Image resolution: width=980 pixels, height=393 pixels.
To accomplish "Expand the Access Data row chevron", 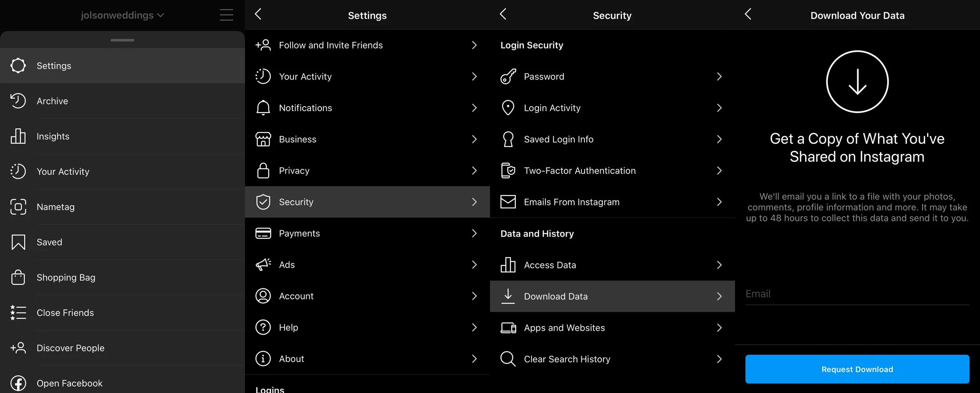I will [x=719, y=265].
